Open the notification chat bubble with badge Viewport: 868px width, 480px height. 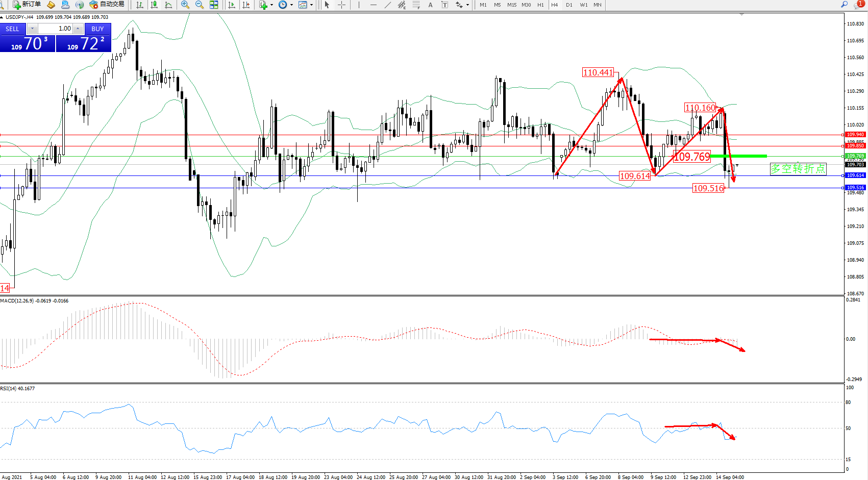coord(859,5)
